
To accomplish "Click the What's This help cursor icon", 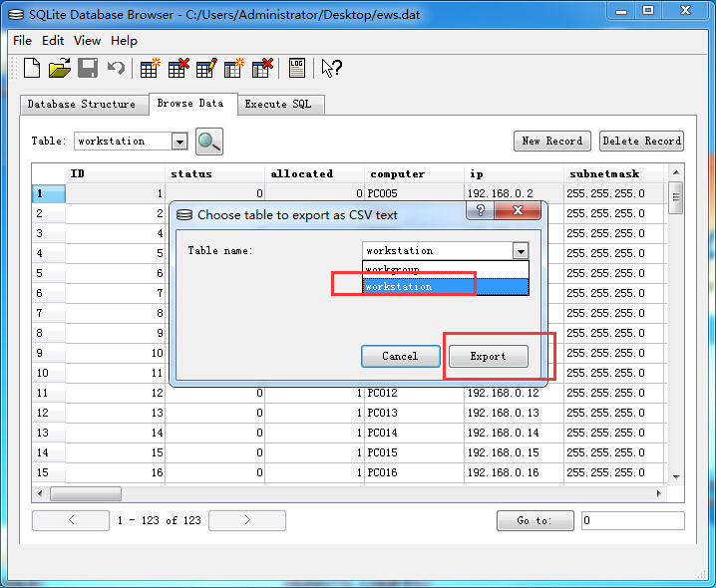I will [x=331, y=68].
